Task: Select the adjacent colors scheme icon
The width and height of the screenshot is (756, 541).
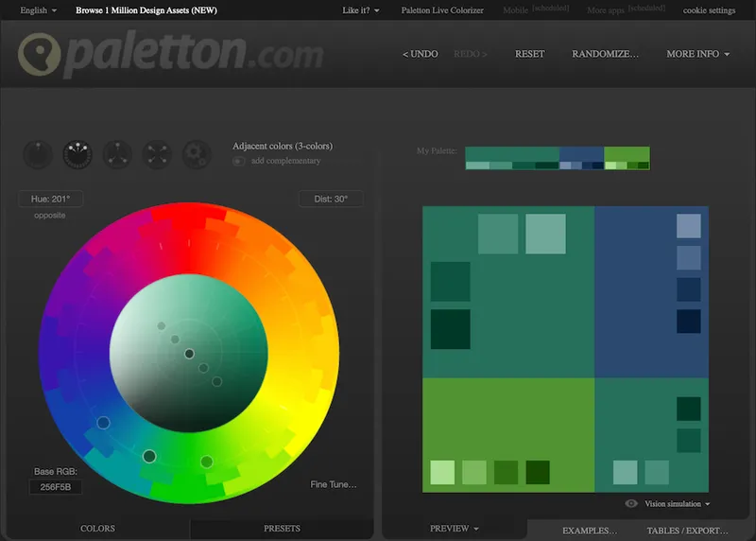Action: tap(77, 154)
